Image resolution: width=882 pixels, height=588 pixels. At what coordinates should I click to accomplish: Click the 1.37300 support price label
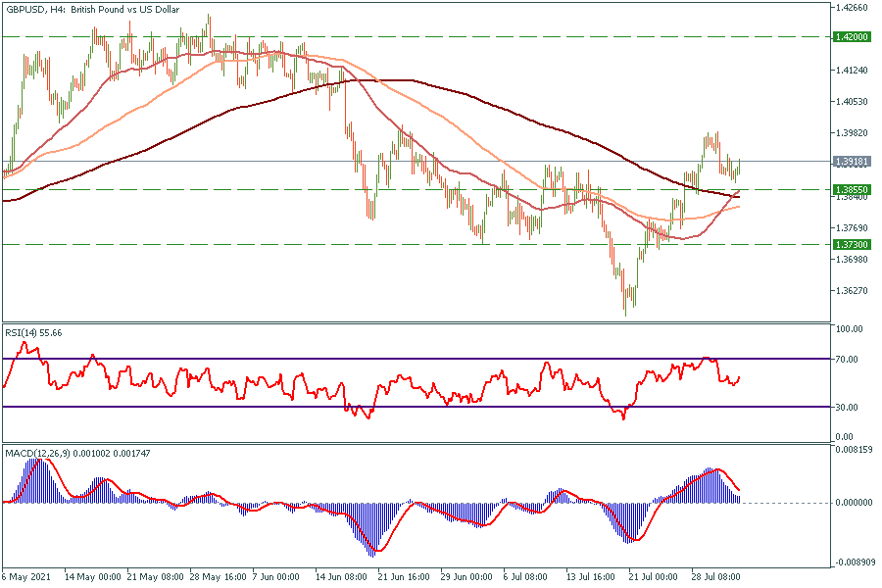851,244
